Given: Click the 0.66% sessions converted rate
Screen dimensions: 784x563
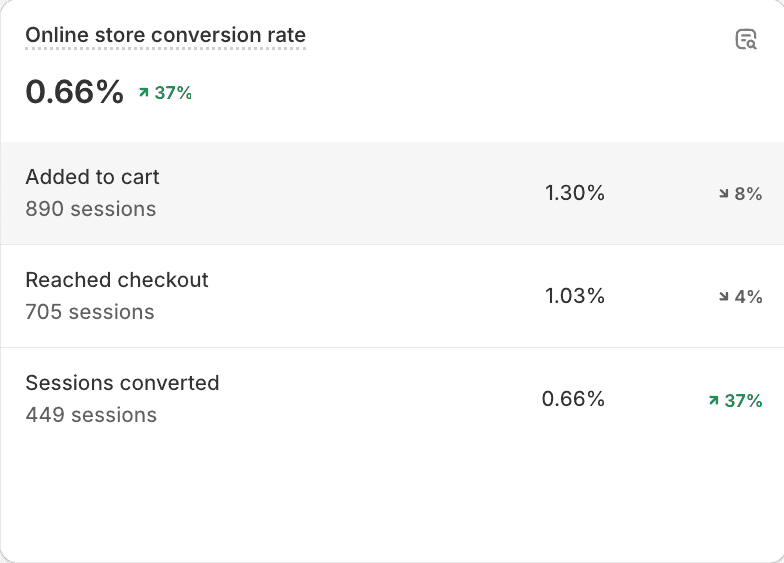Looking at the screenshot, I should click(x=573, y=399).
